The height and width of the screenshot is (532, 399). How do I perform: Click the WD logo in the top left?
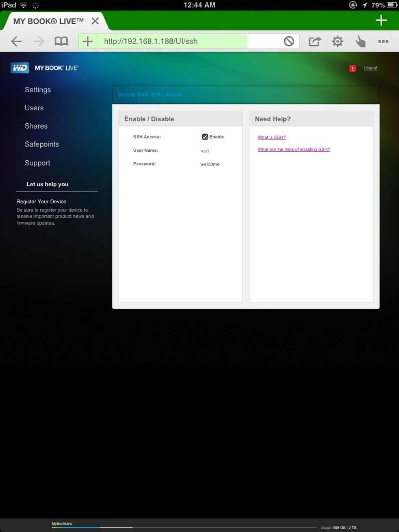(x=19, y=67)
